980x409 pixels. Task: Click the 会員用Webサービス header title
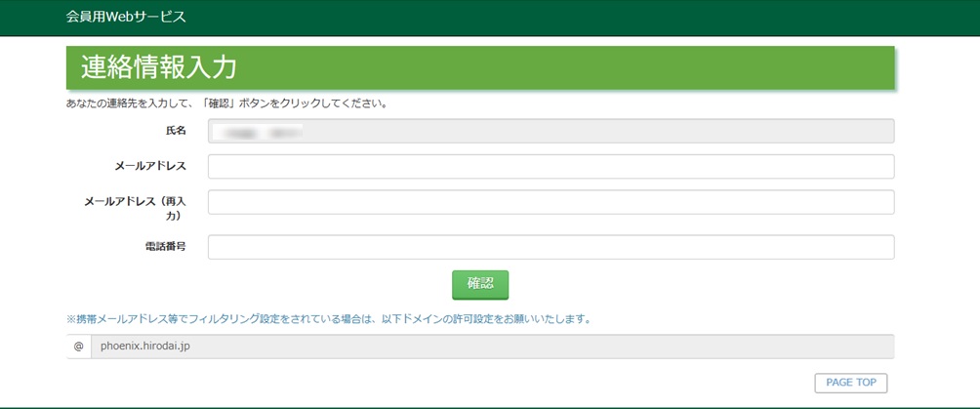point(125,17)
